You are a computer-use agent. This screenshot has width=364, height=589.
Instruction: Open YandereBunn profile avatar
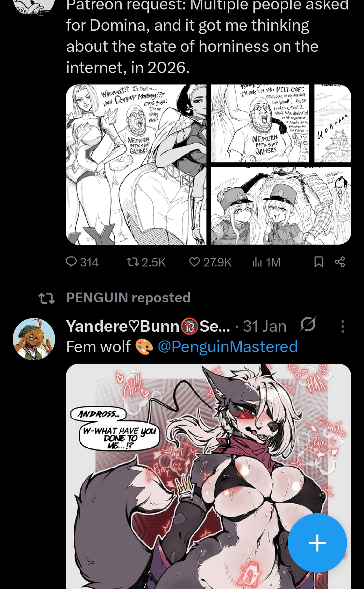pyautogui.click(x=34, y=339)
